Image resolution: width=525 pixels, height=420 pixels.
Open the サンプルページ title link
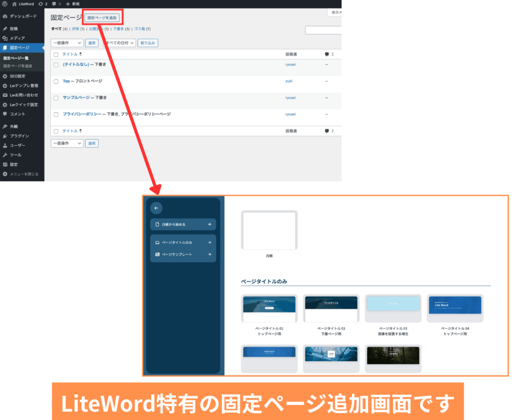click(x=76, y=97)
